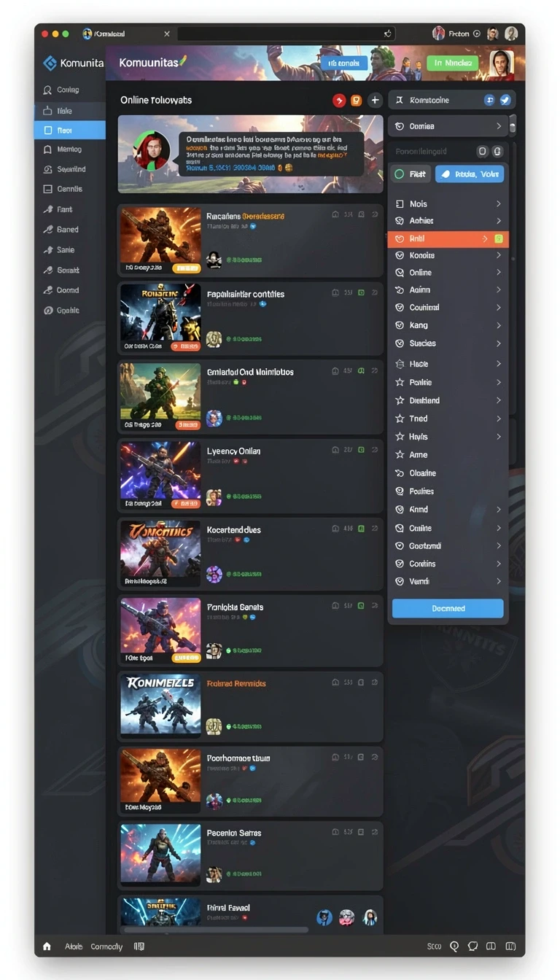Viewport: 560px width, 980px height.
Task: Open the profile portrait on the header banner
Action: click(x=502, y=63)
